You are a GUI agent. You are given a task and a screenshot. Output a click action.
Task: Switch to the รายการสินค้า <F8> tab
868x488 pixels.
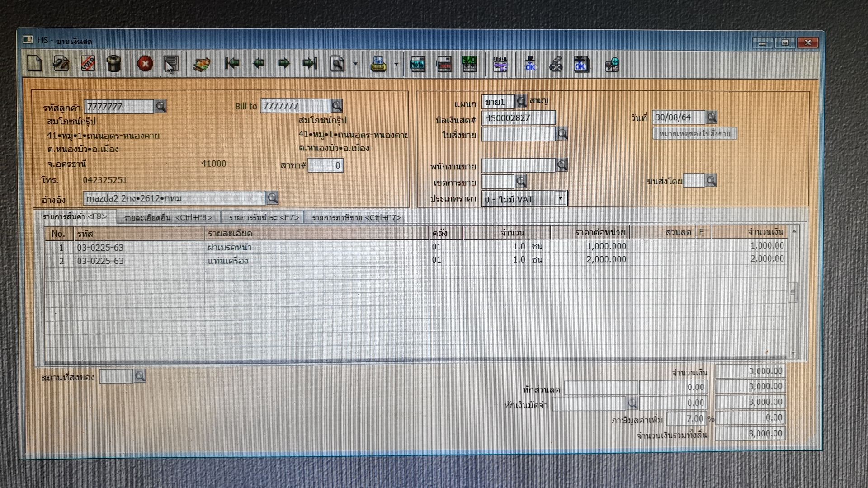[x=75, y=216]
